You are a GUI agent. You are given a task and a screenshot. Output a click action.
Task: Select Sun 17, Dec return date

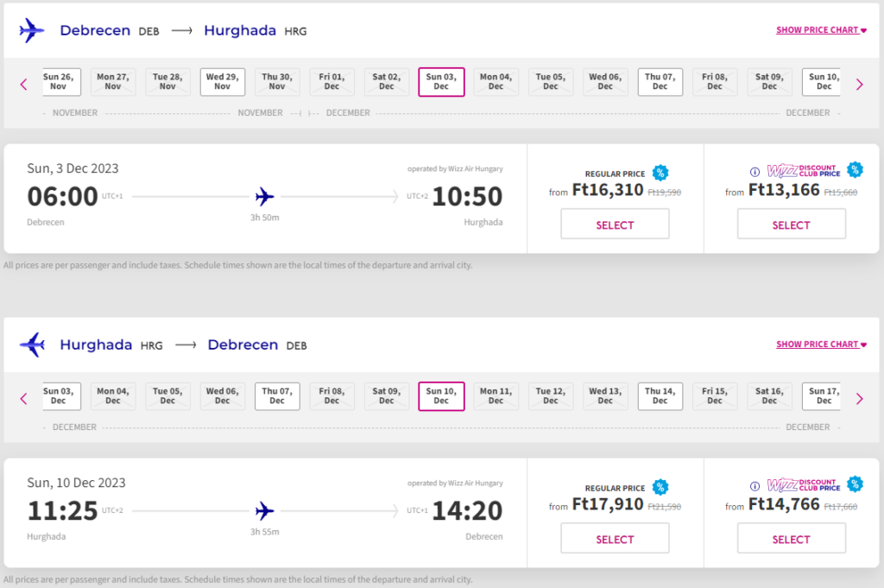[823, 396]
